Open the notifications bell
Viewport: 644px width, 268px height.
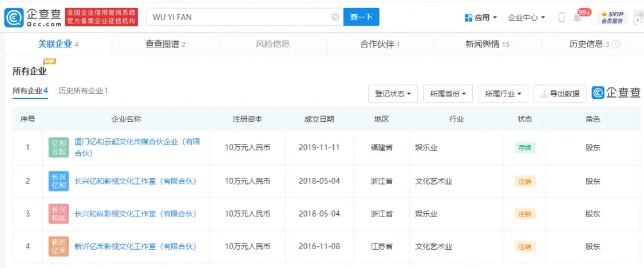pos(577,18)
